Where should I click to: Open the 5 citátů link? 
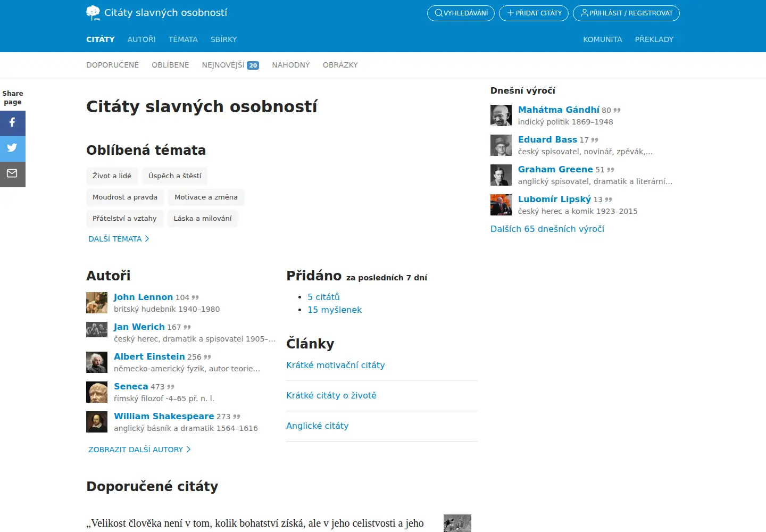[323, 297]
